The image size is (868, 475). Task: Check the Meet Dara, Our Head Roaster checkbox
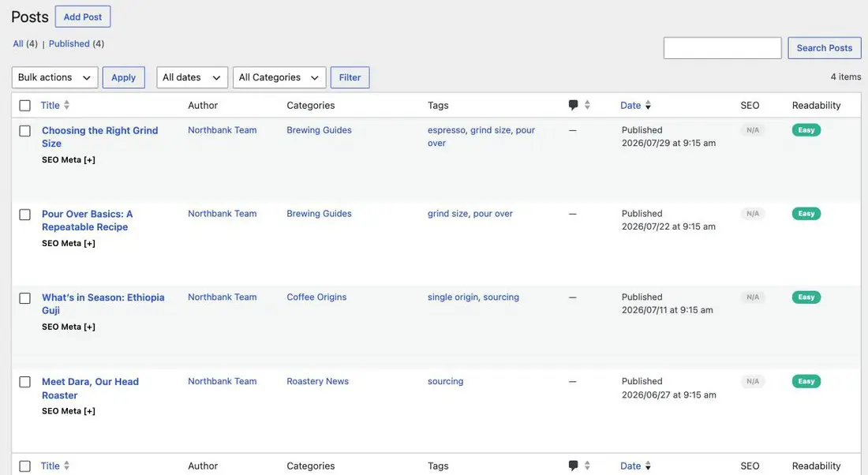25,382
